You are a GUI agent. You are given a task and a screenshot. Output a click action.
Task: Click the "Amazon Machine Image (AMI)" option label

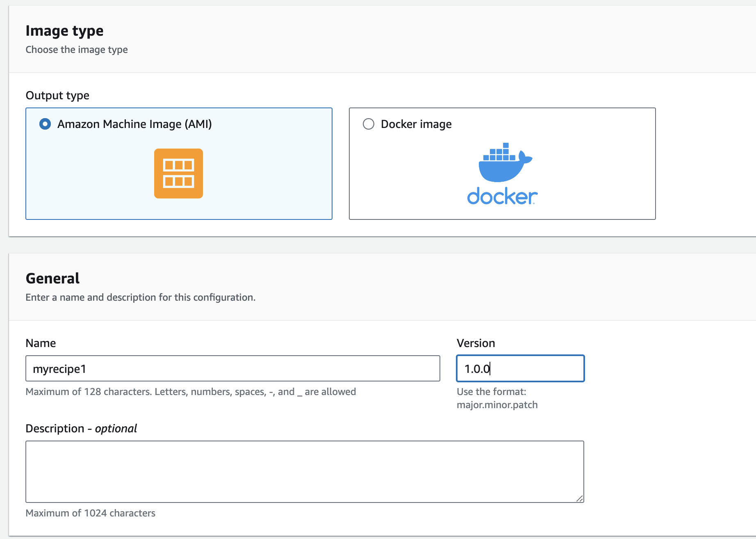[x=134, y=124]
